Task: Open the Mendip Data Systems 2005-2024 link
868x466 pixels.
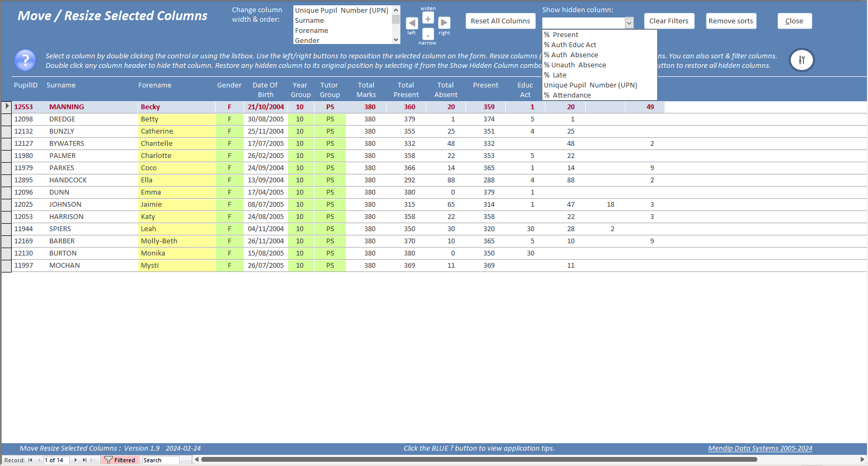Action: 760,449
